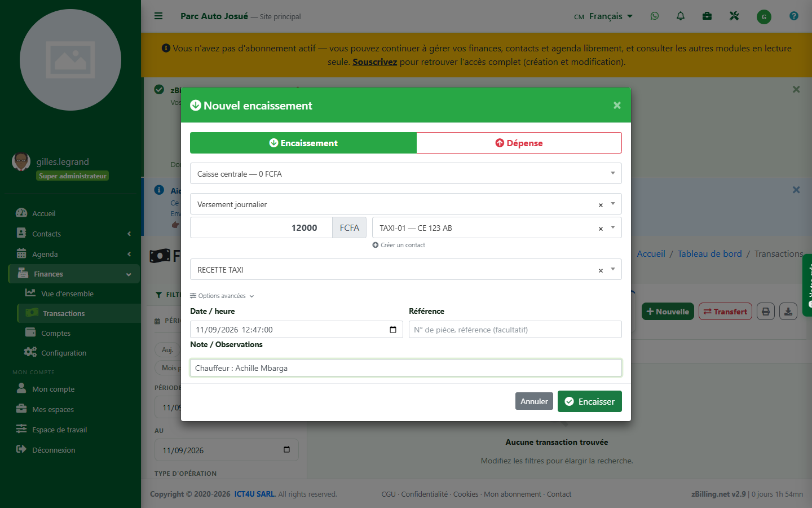The image size is (812, 508).
Task: Expand the Contacts sidebar menu
Action: (74, 234)
